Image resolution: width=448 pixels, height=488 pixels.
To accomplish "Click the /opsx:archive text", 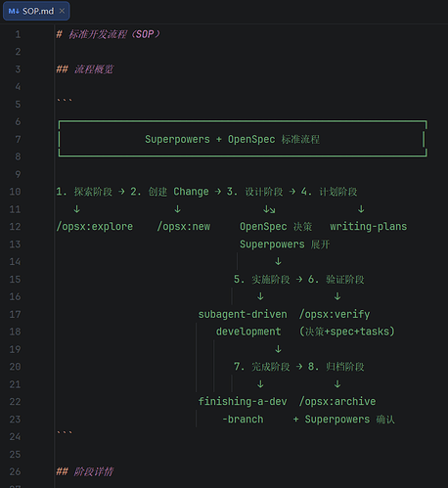I will click(x=337, y=401).
